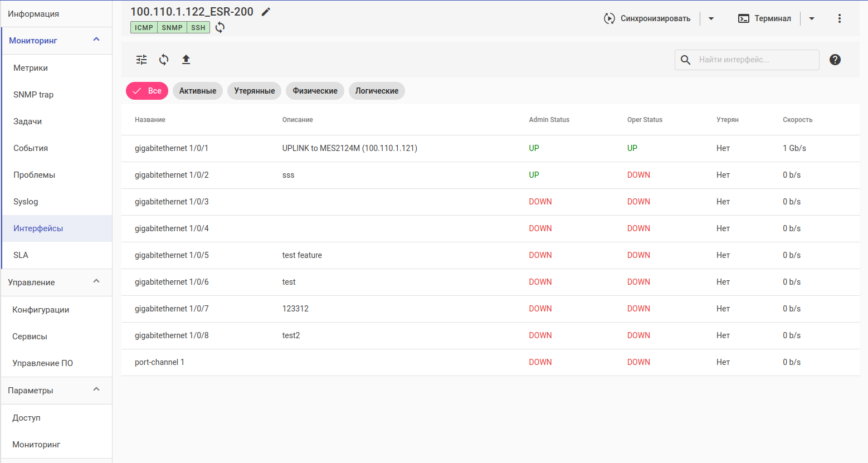Image resolution: width=868 pixels, height=463 pixels.
Task: Refresh protocol status icon beside SSH badge
Action: [220, 27]
